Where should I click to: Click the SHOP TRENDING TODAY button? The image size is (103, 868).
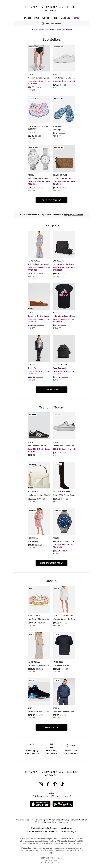point(51,563)
